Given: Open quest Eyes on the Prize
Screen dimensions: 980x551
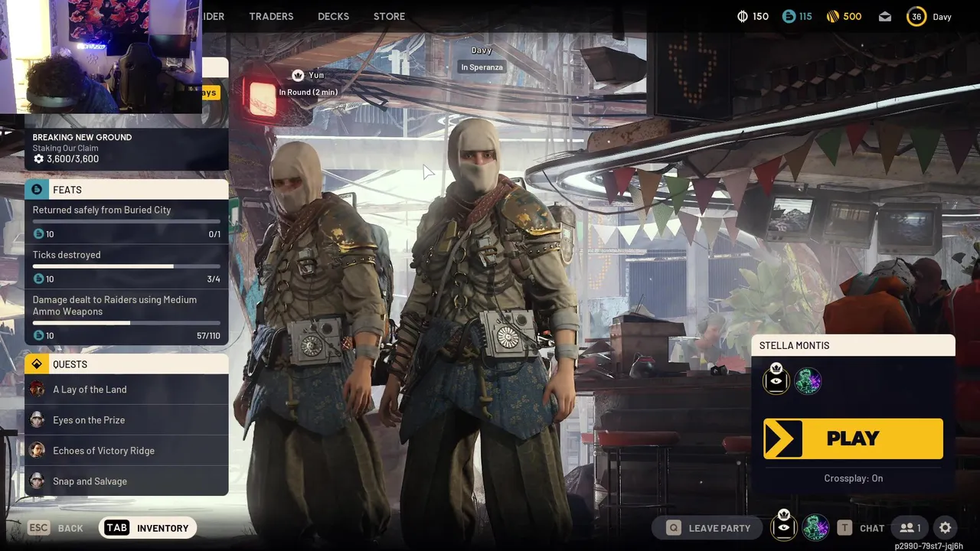Looking at the screenshot, I should pos(126,420).
